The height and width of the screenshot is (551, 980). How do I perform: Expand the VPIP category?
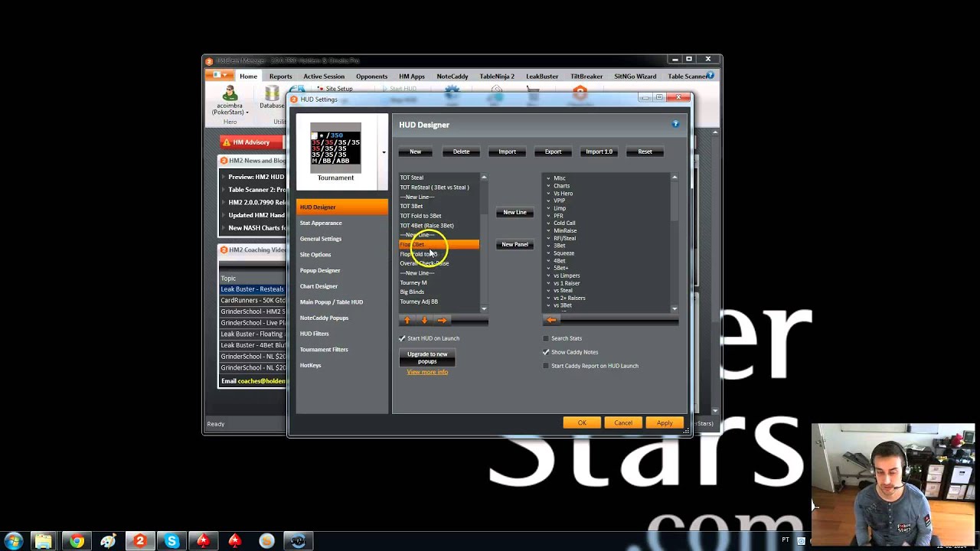pyautogui.click(x=548, y=201)
